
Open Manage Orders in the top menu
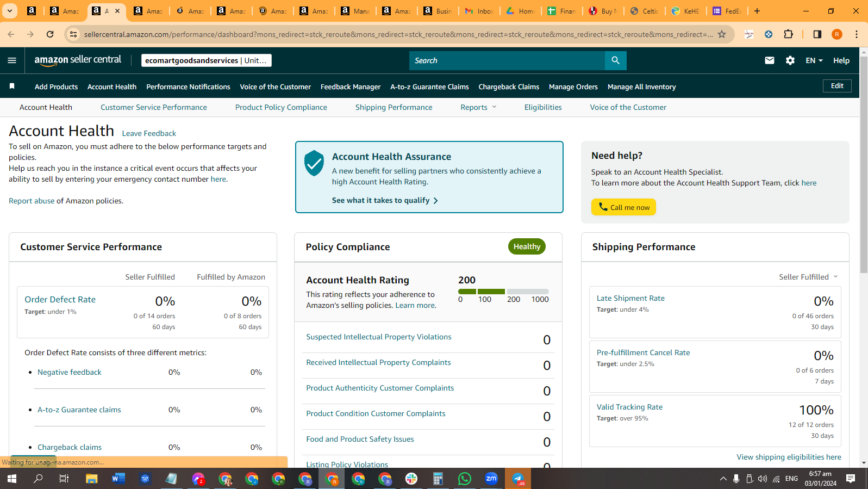pos(573,86)
